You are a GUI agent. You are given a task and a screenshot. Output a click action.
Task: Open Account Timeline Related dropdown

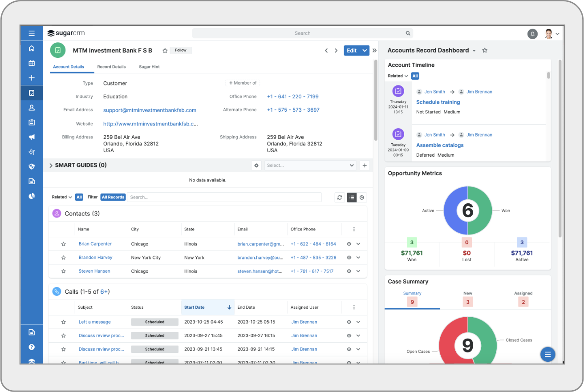pyautogui.click(x=397, y=76)
